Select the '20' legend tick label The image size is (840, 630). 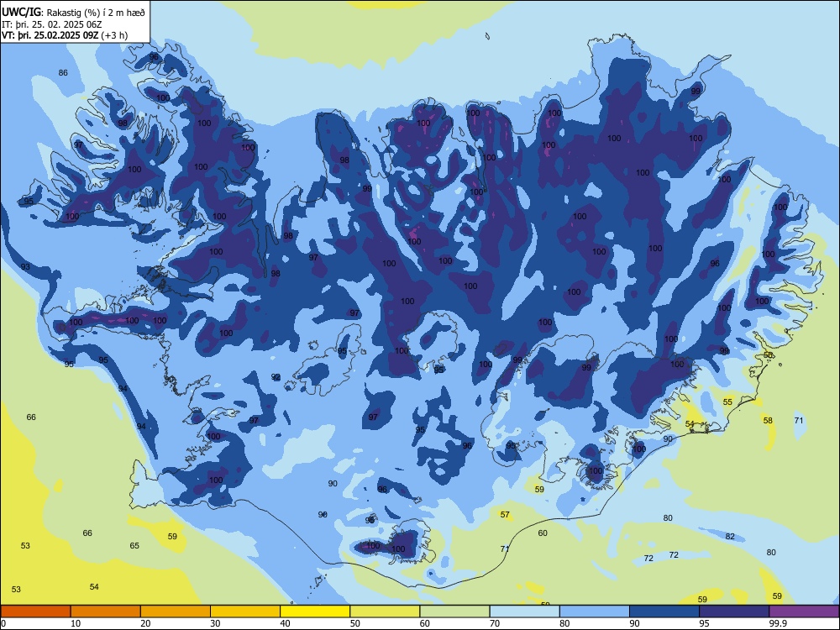[x=145, y=623]
